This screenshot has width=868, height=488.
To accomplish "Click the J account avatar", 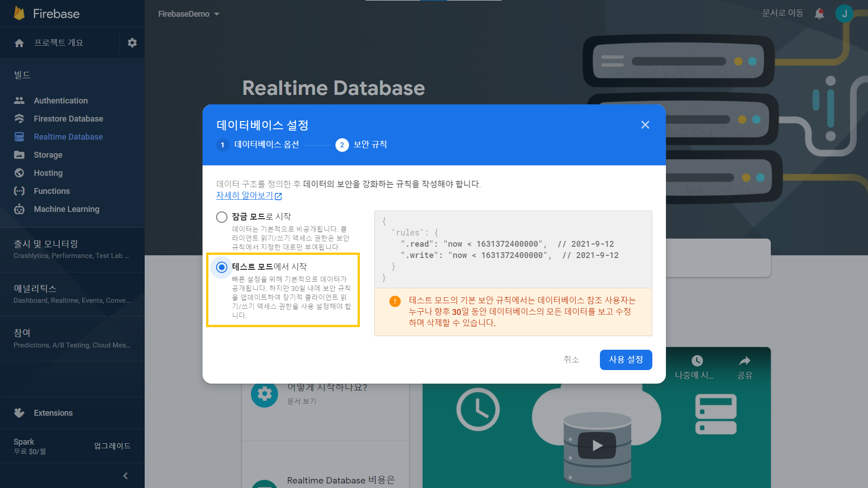I will click(x=844, y=14).
